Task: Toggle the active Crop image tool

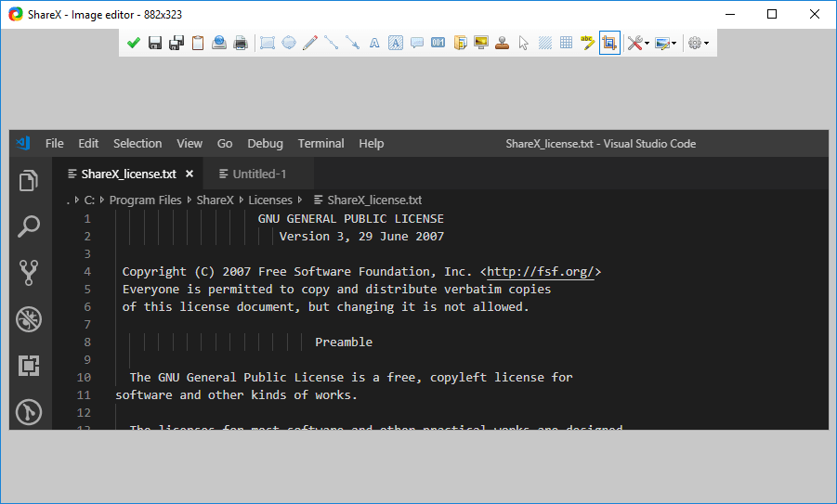Action: click(609, 43)
